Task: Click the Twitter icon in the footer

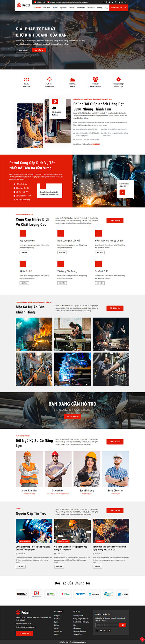Action: click(109, 630)
